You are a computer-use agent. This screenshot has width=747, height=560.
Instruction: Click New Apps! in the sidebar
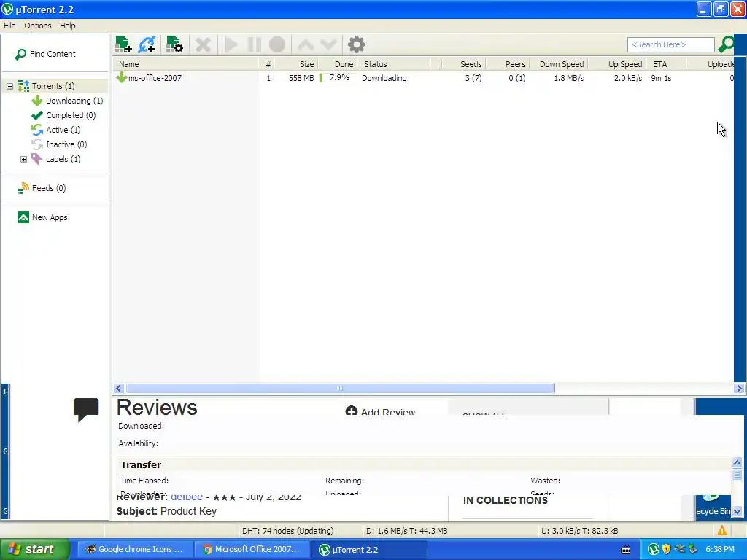[x=50, y=217]
